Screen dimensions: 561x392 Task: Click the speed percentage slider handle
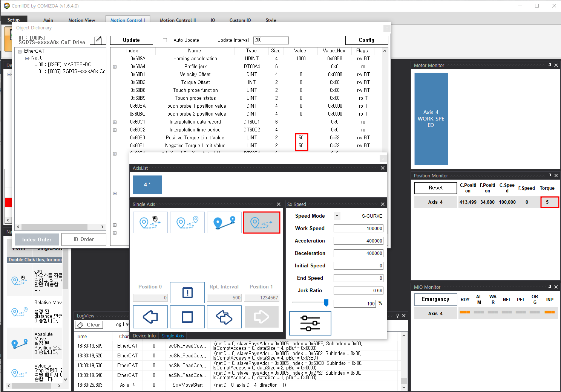tap(326, 303)
